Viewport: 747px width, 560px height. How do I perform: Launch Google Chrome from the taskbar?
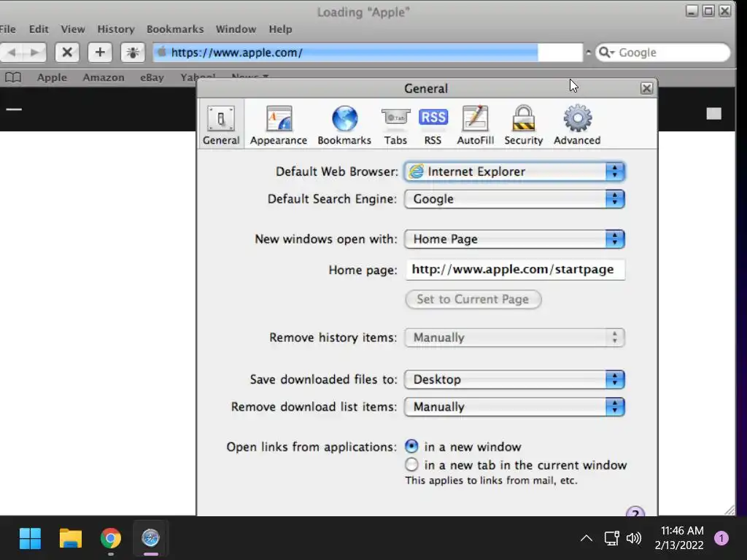pyautogui.click(x=111, y=538)
